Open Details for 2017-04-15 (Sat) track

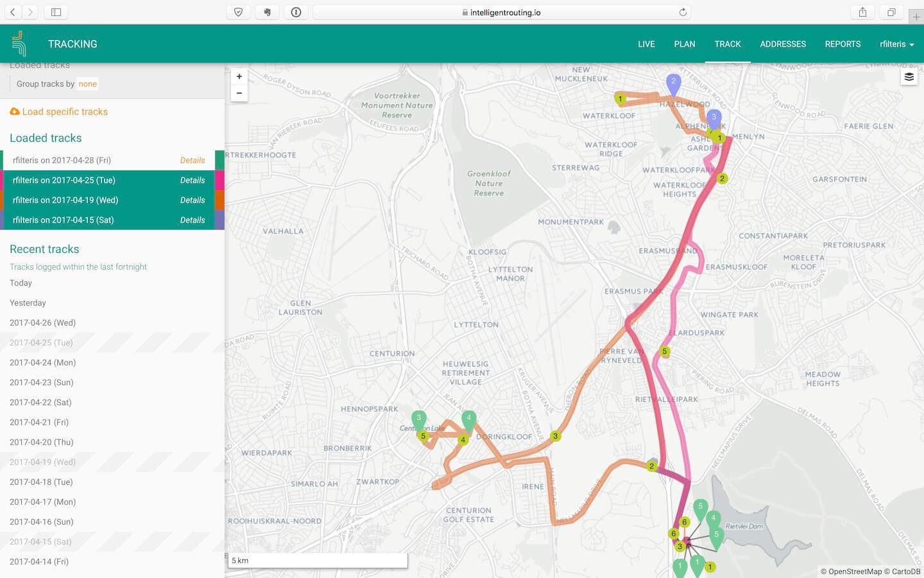coord(193,220)
